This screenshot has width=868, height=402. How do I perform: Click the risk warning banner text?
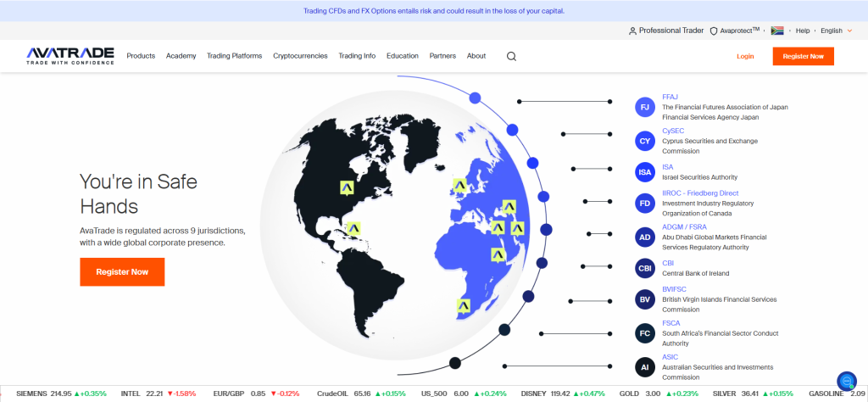click(x=434, y=11)
